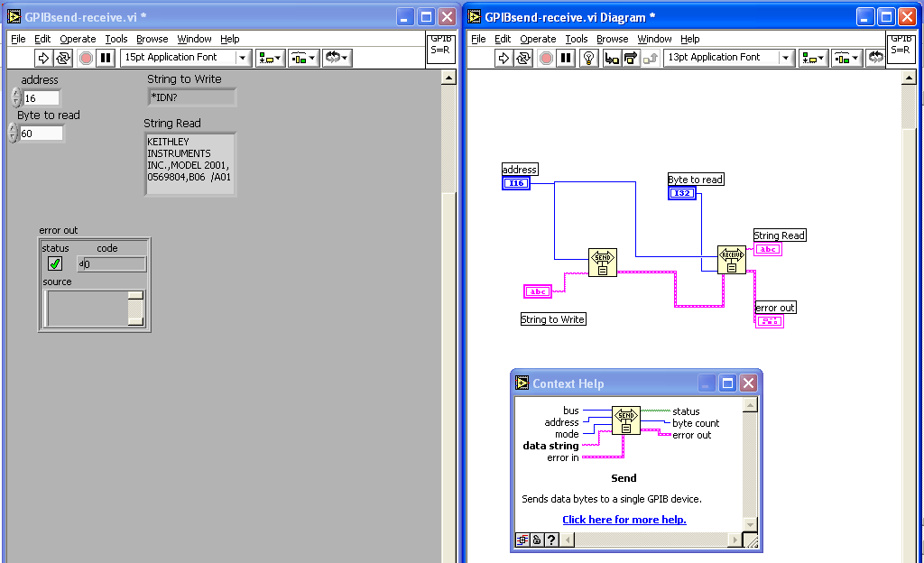This screenshot has width=924, height=563.
Task: Click address control increment/decrement stepper
Action: pyautogui.click(x=16, y=97)
